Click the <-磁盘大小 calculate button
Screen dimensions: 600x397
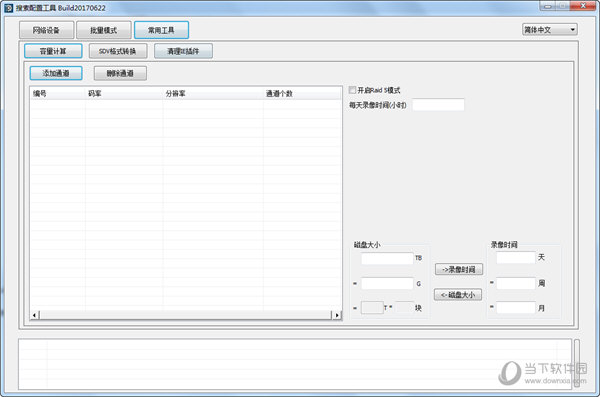tap(458, 295)
